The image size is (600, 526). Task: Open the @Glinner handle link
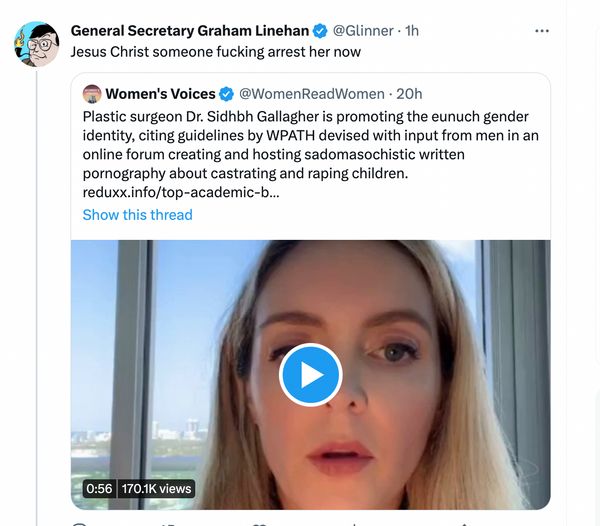pos(363,31)
